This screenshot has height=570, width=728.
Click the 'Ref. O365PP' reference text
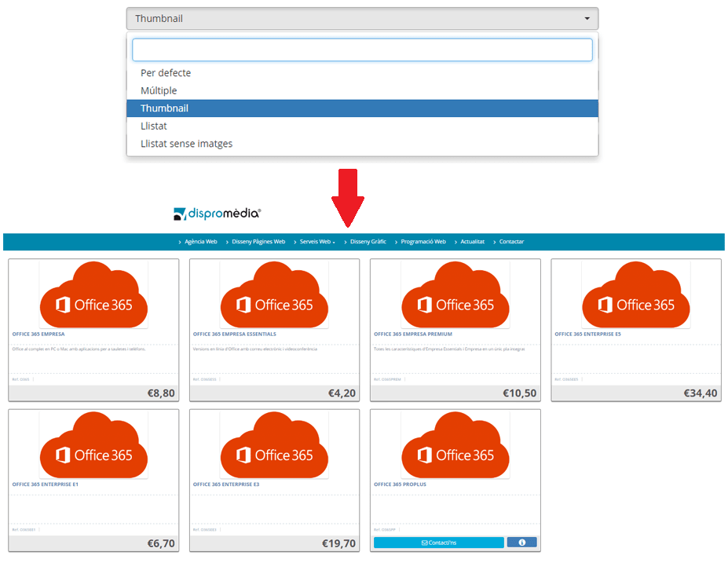[385, 530]
